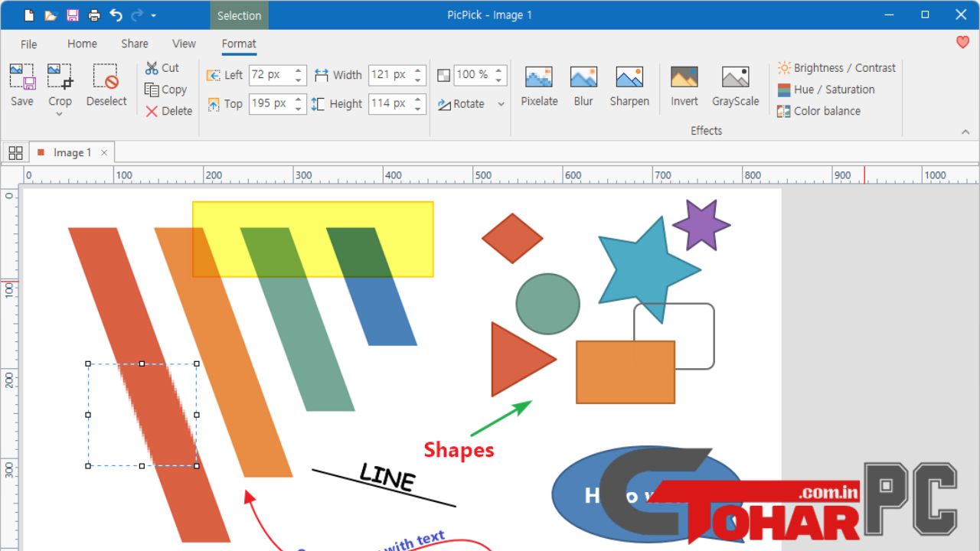
Task: Save the selection with the Save button
Action: (22, 85)
